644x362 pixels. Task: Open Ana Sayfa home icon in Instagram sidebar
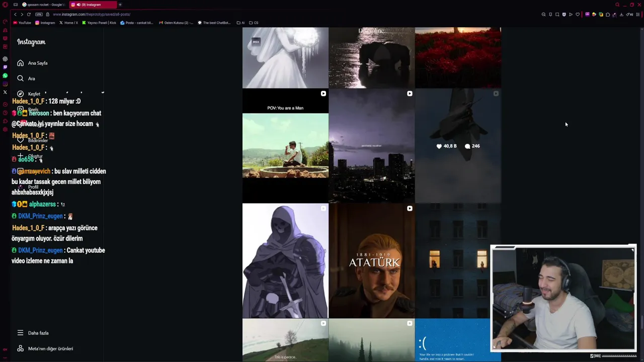20,63
